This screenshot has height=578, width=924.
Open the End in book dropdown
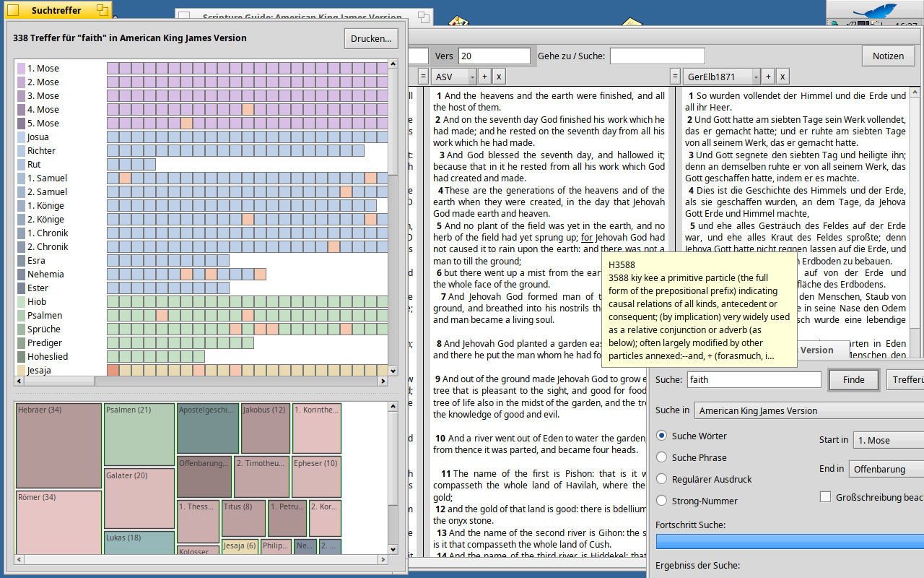point(886,469)
